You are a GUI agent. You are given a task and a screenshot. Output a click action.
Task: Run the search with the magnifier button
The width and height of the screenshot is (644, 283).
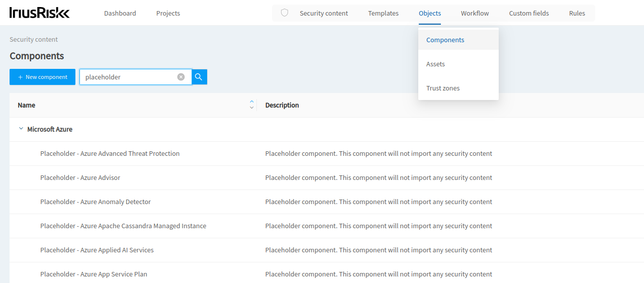[199, 77]
